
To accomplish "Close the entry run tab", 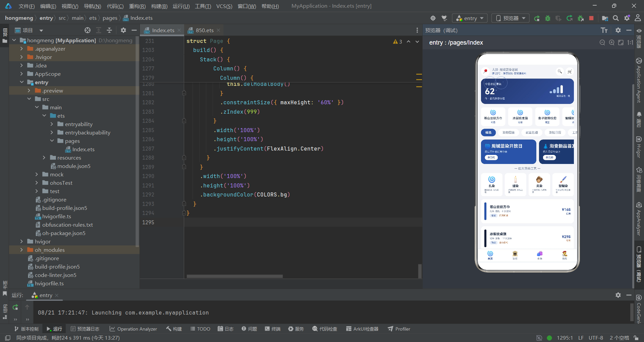I will [57, 295].
